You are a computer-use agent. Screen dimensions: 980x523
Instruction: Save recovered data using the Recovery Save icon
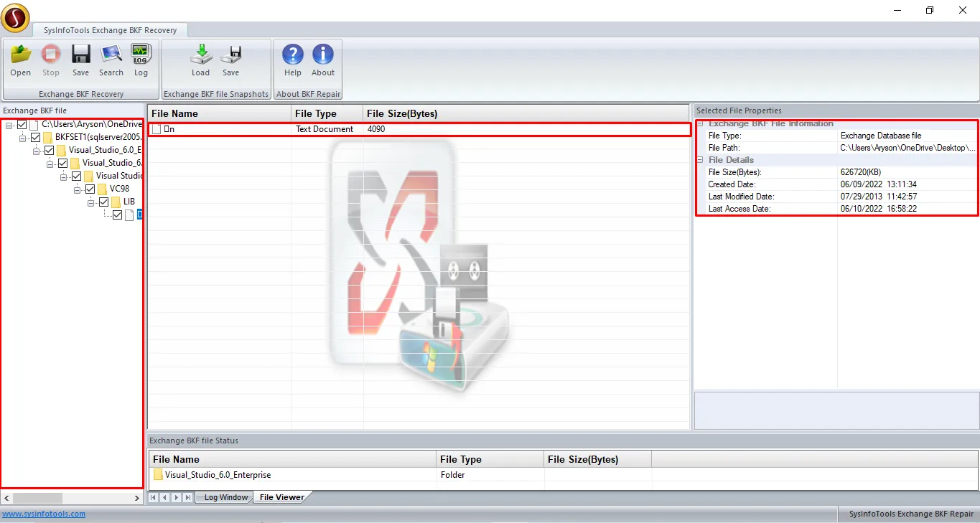tap(81, 55)
